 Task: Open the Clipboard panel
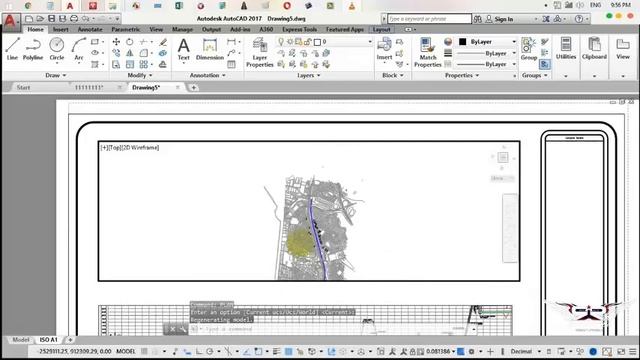594,49
